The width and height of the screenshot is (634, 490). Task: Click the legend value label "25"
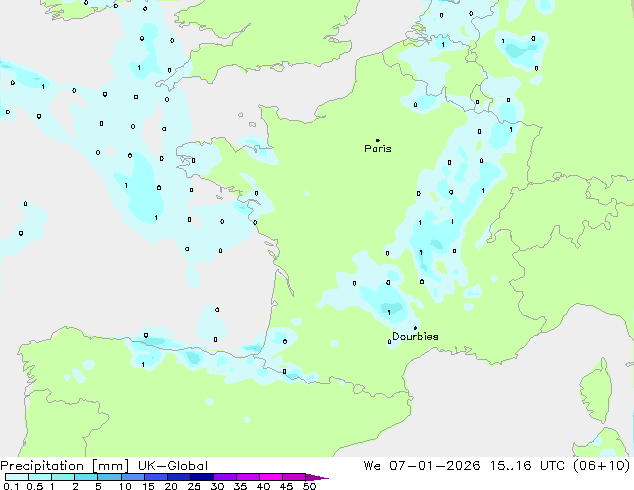coord(194,486)
